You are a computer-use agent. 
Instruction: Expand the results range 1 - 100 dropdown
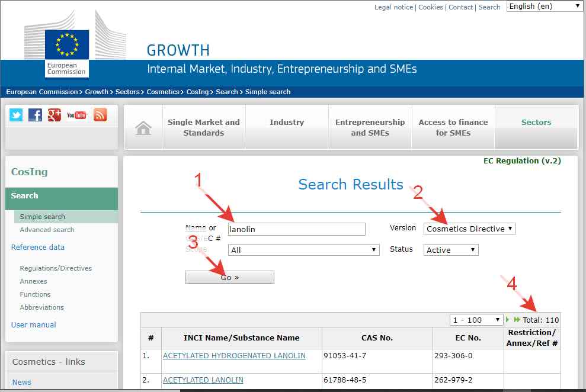(x=476, y=320)
